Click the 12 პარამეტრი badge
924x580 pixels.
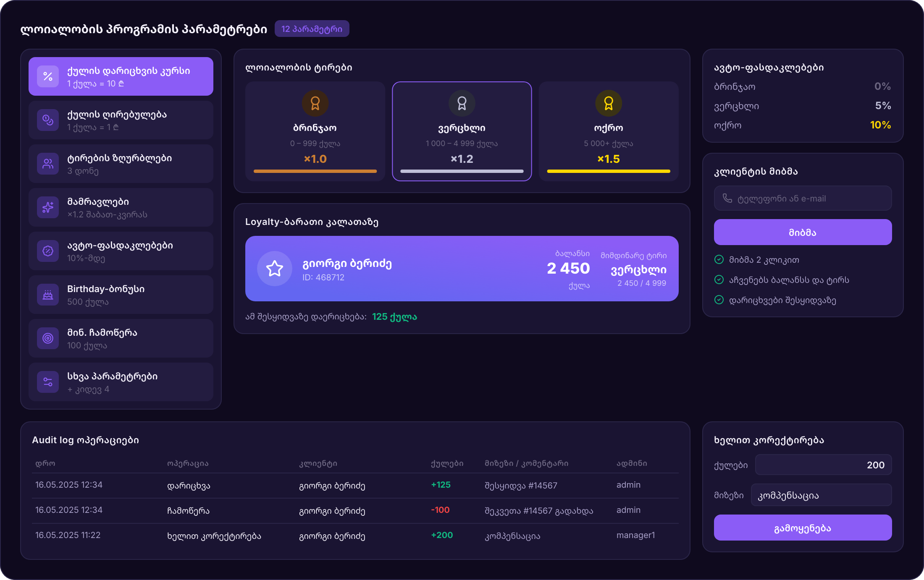[312, 29]
